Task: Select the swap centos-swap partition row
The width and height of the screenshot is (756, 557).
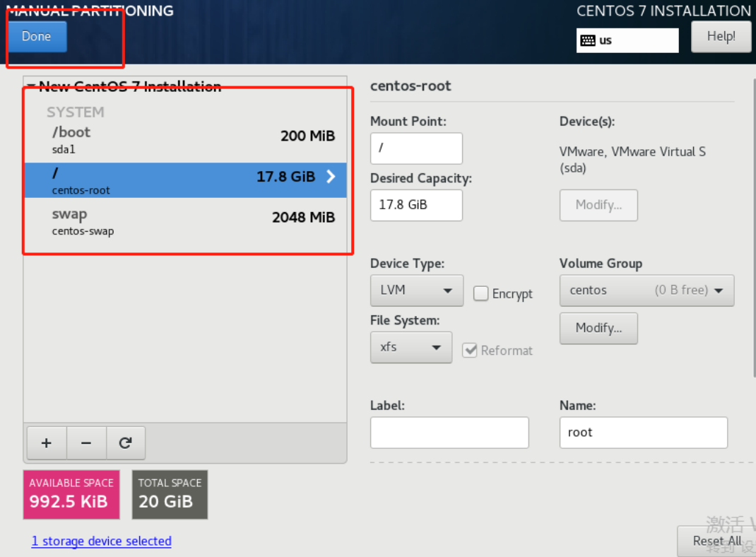Action: tap(186, 221)
